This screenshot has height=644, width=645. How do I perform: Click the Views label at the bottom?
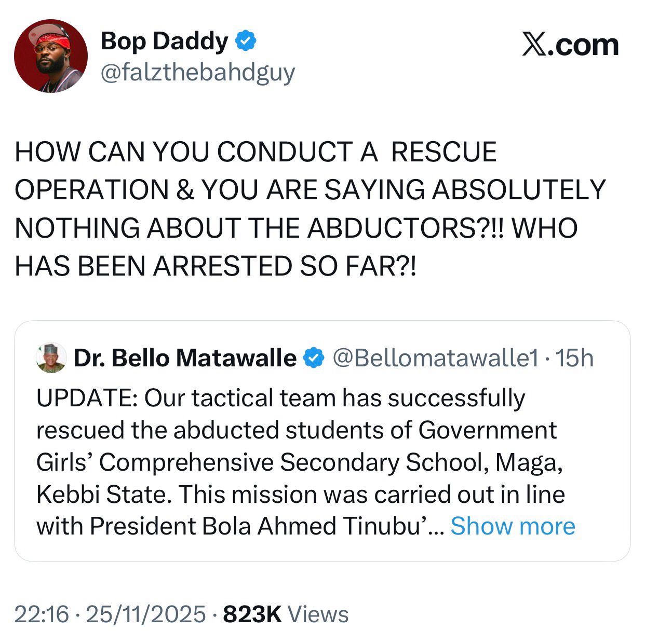[318, 614]
